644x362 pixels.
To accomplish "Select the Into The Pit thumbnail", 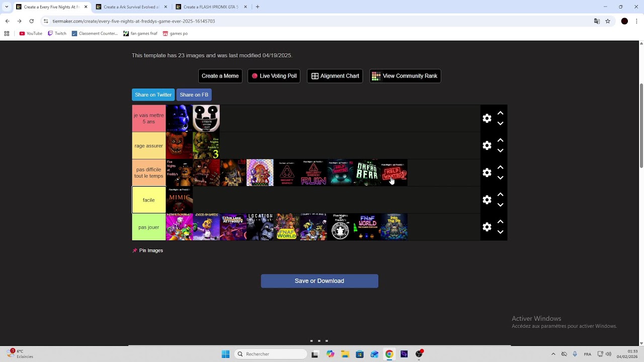I will (394, 227).
